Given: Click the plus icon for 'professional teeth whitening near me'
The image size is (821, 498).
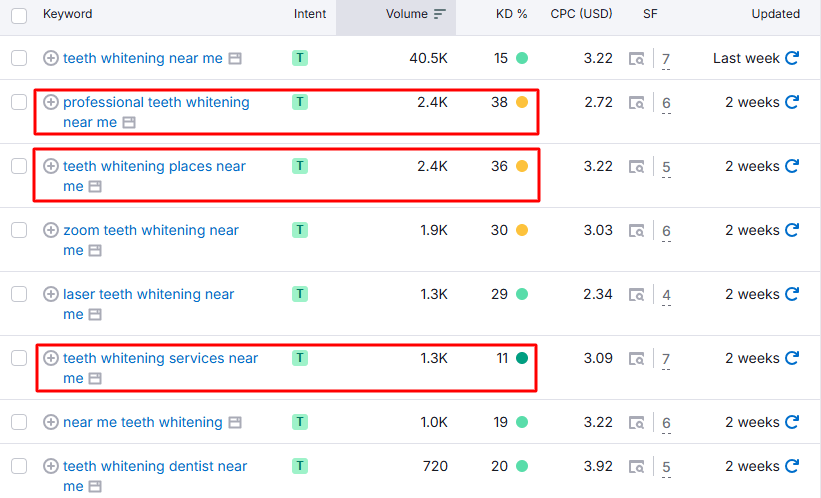Looking at the screenshot, I should tap(51, 102).
